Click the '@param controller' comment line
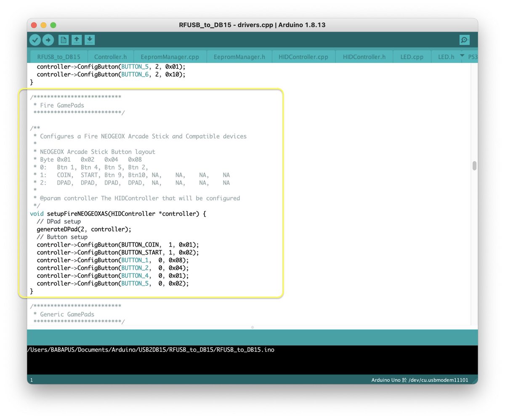The width and height of the screenshot is (505, 420). point(136,198)
